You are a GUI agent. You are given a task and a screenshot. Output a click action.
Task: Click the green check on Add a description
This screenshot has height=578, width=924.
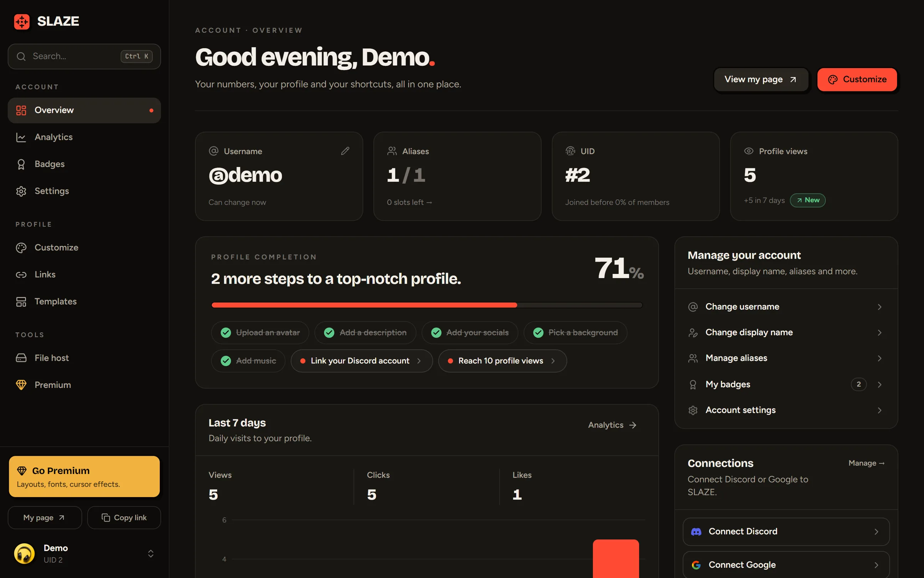[x=329, y=333]
